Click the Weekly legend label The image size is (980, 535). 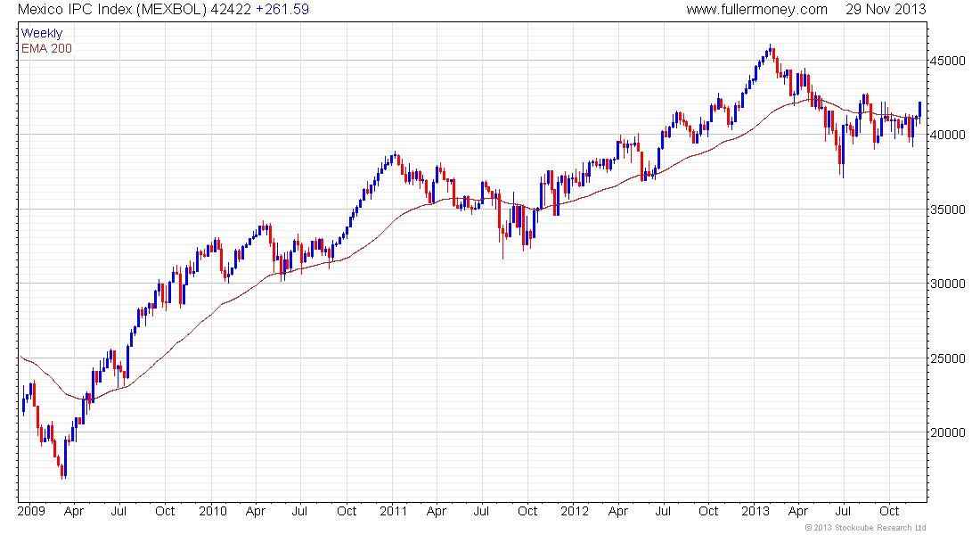tap(42, 34)
